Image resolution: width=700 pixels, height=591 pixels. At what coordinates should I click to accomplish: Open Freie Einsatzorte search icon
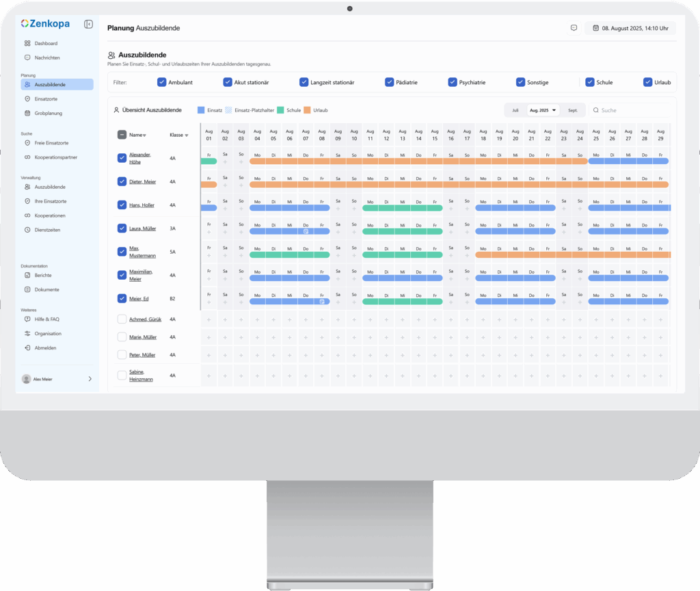[x=27, y=143]
